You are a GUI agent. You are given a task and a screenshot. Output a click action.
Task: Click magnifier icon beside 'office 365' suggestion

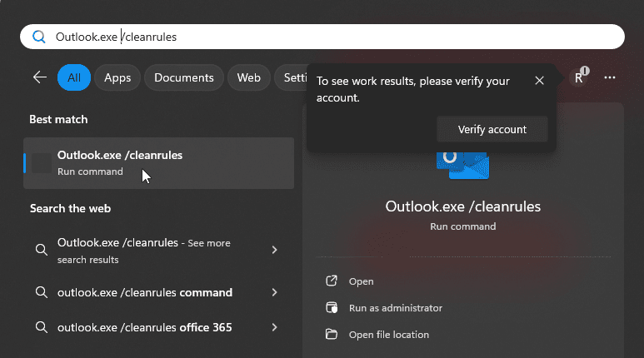click(41, 327)
